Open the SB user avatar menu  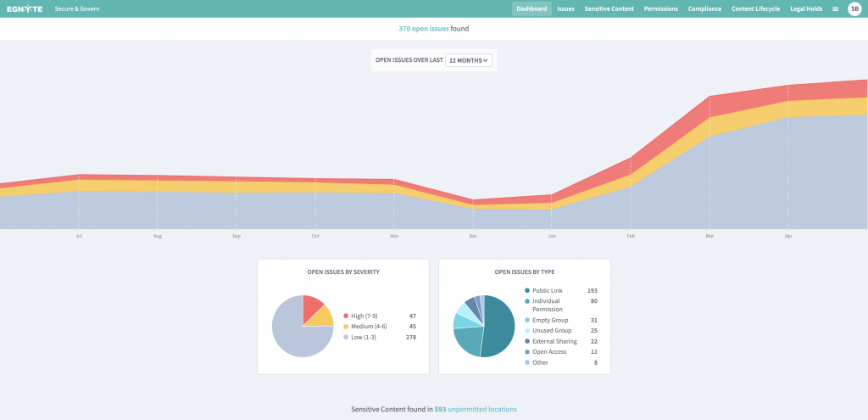pyautogui.click(x=854, y=8)
